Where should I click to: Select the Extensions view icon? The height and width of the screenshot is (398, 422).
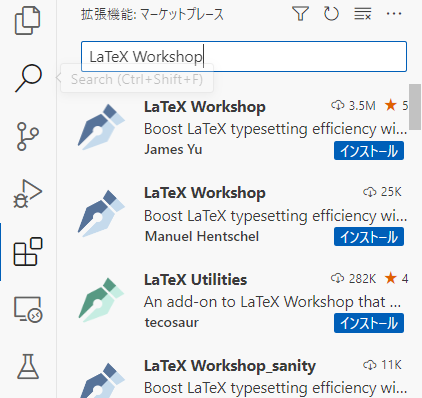[28, 252]
